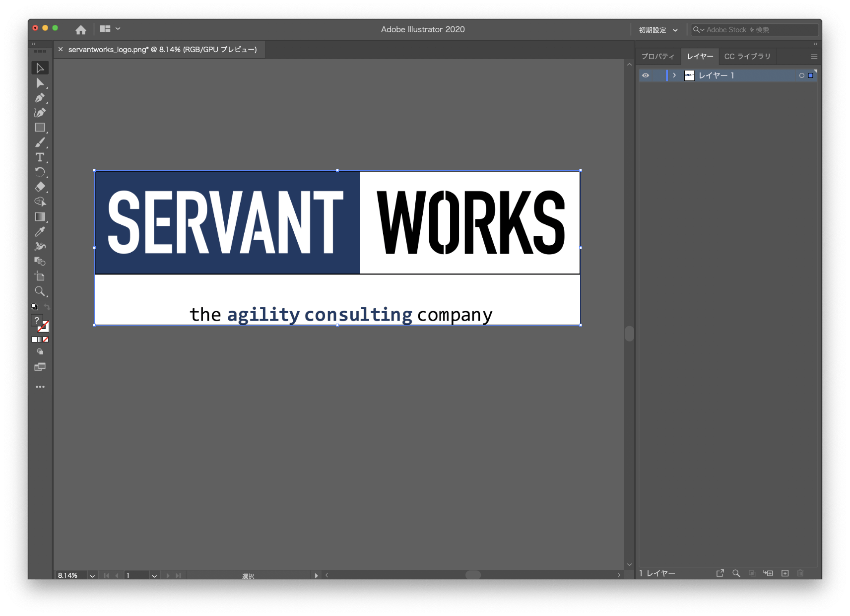
Task: Click Collect for Export icon
Action: [x=720, y=573]
